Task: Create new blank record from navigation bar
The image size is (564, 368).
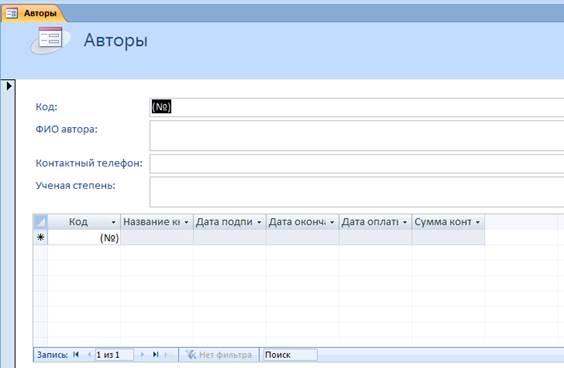Action: pyautogui.click(x=168, y=355)
